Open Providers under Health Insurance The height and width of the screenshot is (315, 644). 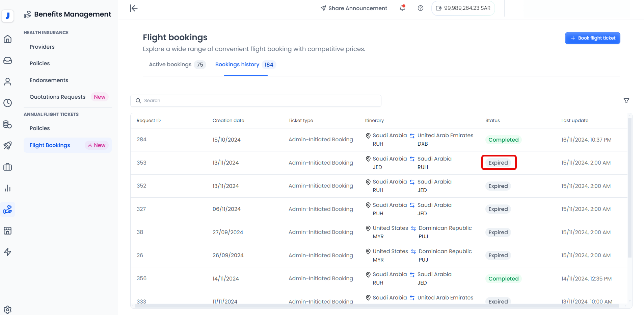point(42,47)
